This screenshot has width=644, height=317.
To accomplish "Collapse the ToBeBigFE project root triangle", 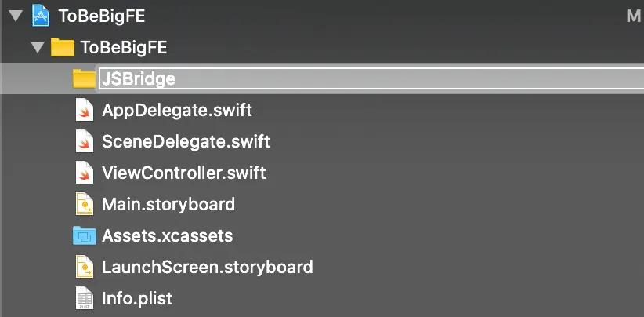I will point(15,16).
